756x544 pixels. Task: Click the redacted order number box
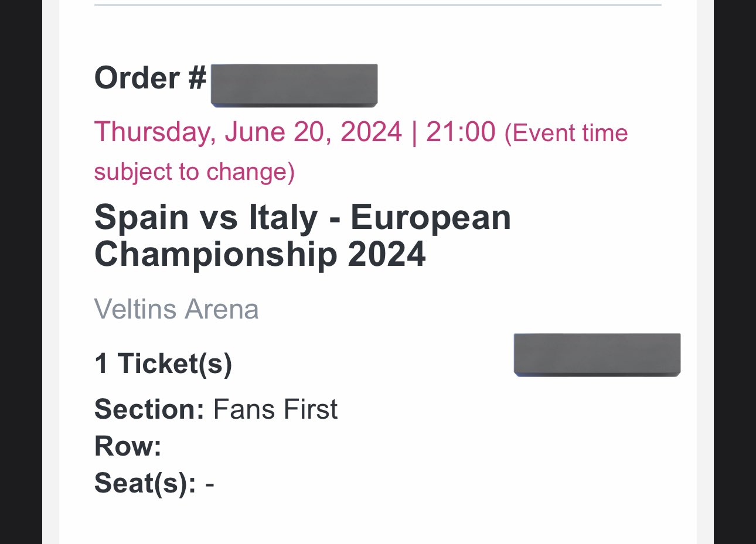(294, 85)
